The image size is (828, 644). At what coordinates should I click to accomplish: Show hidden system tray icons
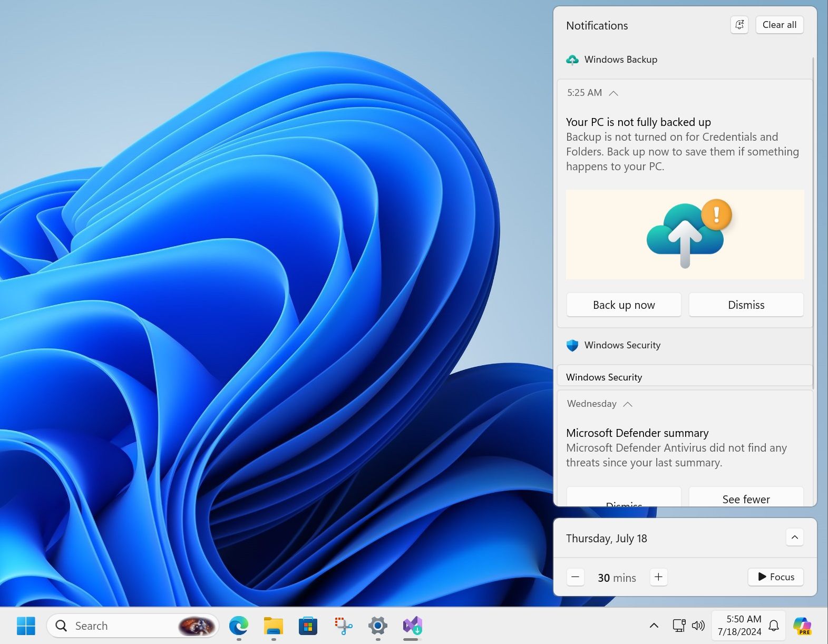coord(654,626)
